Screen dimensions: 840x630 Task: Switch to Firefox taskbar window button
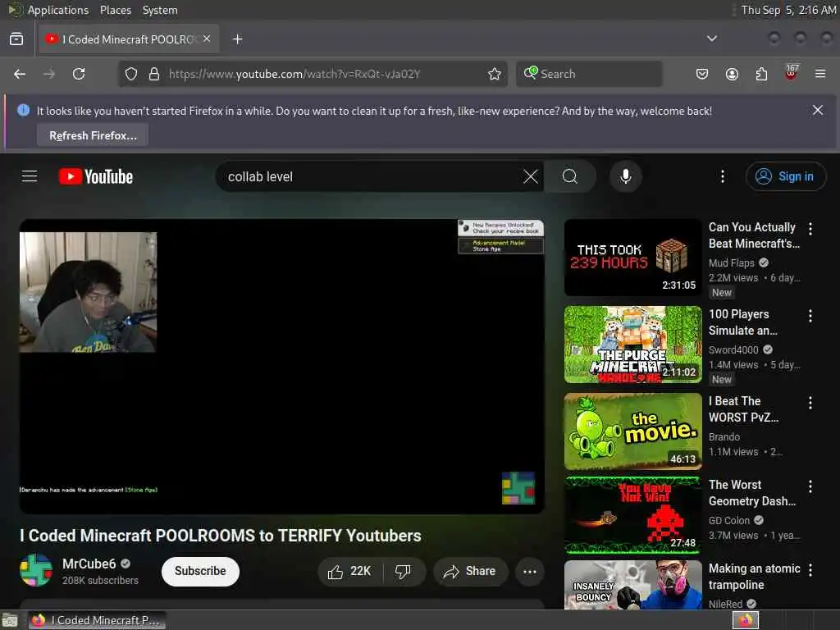pyautogui.click(x=97, y=620)
